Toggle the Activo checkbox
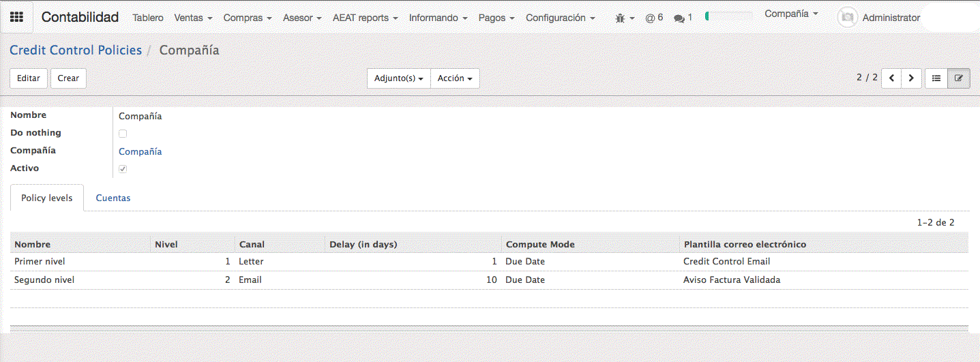980x362 pixels. 123,169
